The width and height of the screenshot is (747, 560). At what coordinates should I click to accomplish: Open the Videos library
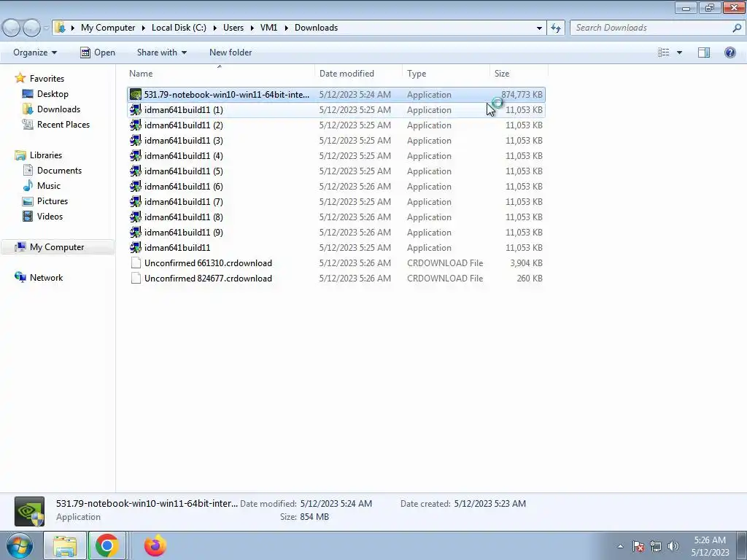click(50, 216)
